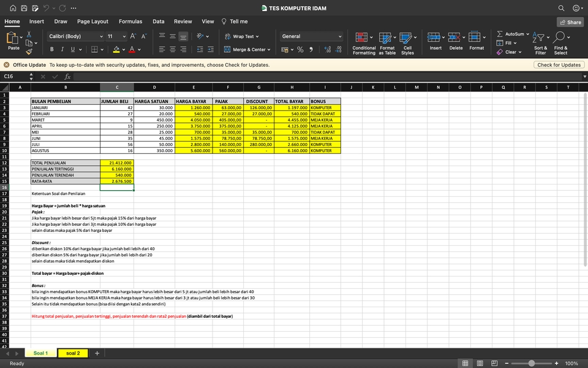Apply the Percent number format
Image resolution: width=588 pixels, height=368 pixels.
(300, 49)
